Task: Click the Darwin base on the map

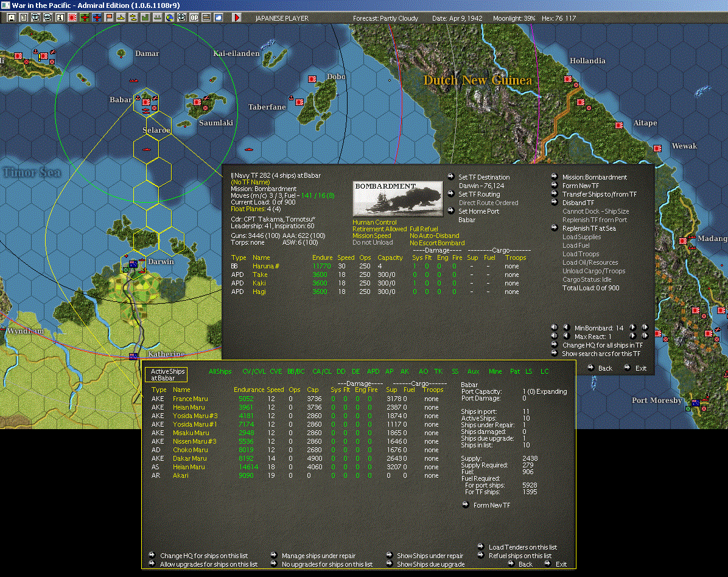Action: coord(133,264)
